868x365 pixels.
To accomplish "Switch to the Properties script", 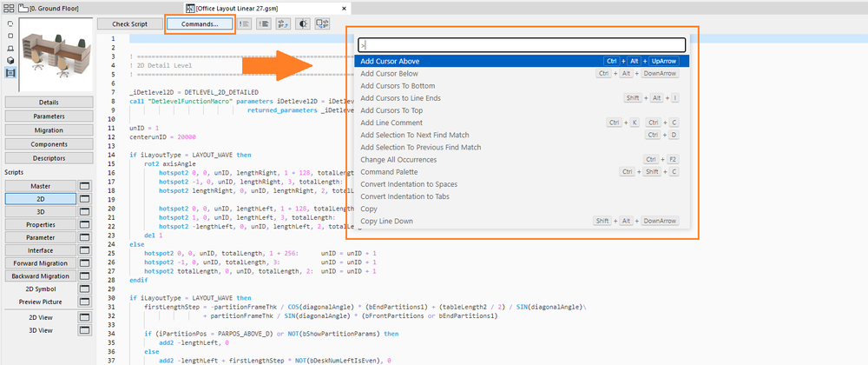I will tap(41, 225).
